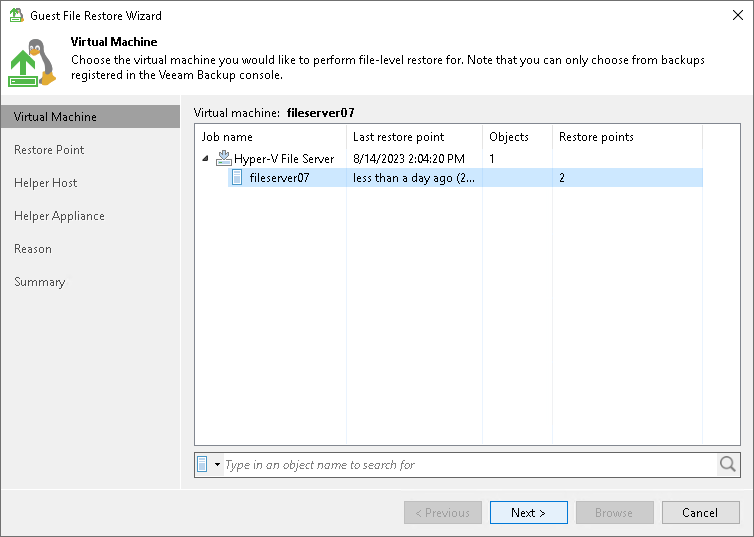This screenshot has height=537, width=754.
Task: Sort by Restore points column header
Action: coord(628,137)
